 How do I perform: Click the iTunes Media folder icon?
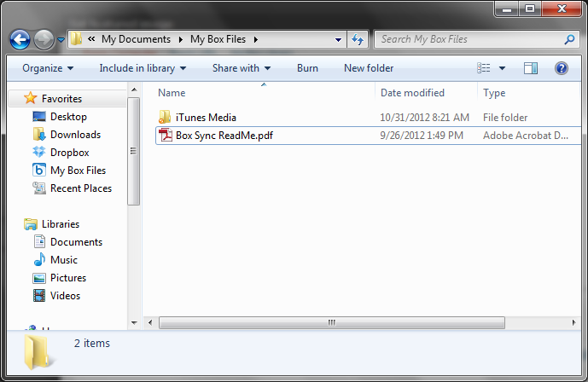click(x=165, y=117)
